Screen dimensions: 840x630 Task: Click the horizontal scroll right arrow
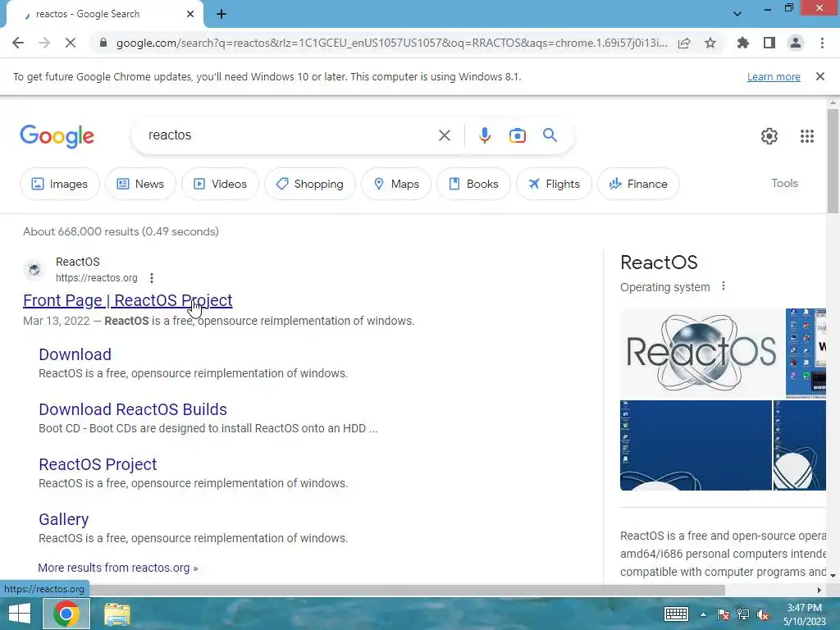coord(819,590)
